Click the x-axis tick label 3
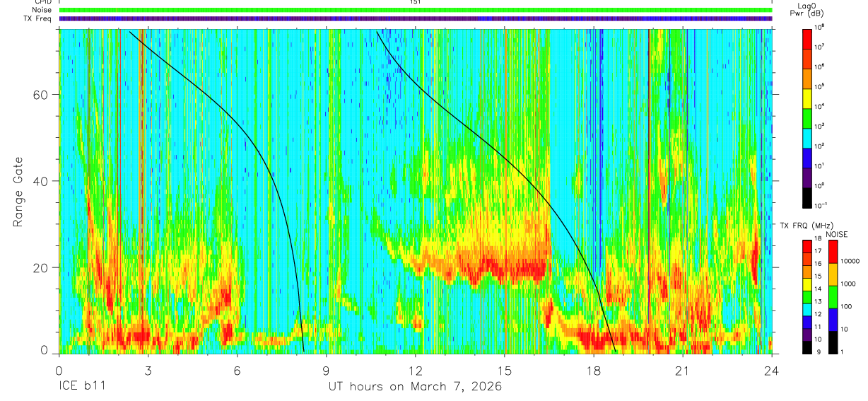Image resolution: width=868 pixels, height=401 pixels. coord(148,370)
